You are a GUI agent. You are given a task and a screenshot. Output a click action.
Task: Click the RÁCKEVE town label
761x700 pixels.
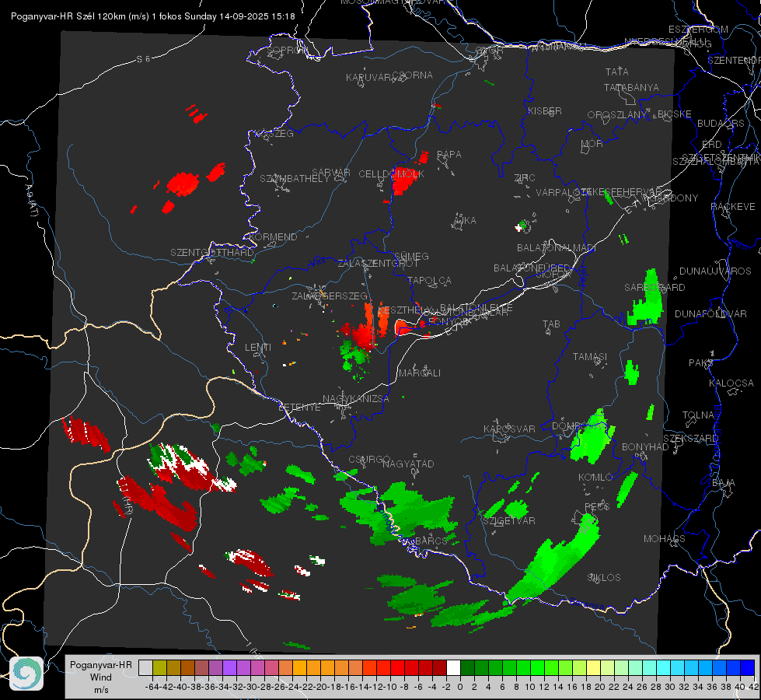pos(733,207)
